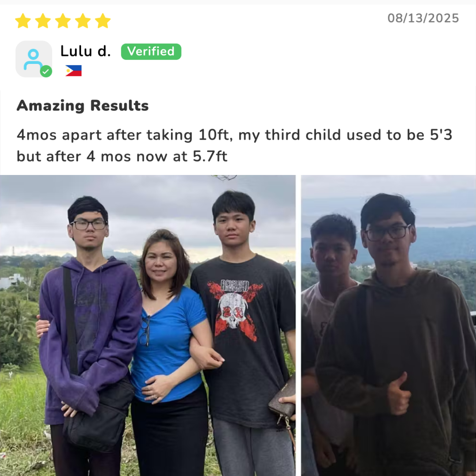Click the first yellow rating star
This screenshot has width=476, height=476.
pos(23,21)
